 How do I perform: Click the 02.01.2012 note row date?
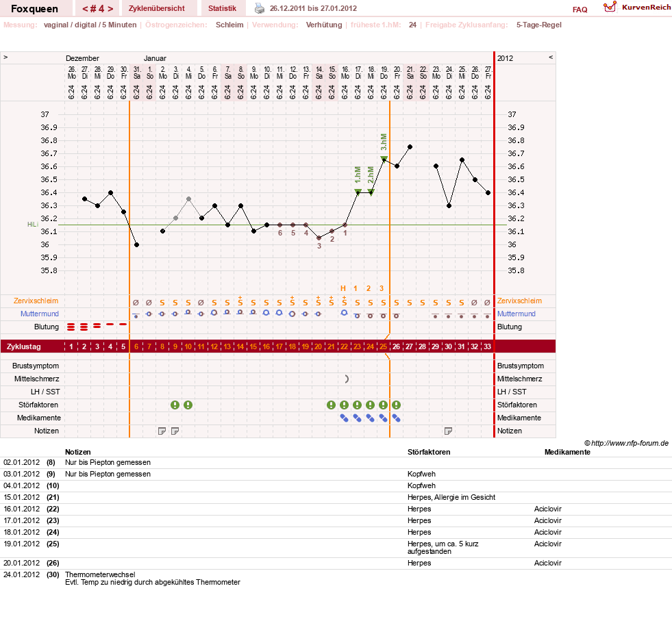pyautogui.click(x=21, y=463)
